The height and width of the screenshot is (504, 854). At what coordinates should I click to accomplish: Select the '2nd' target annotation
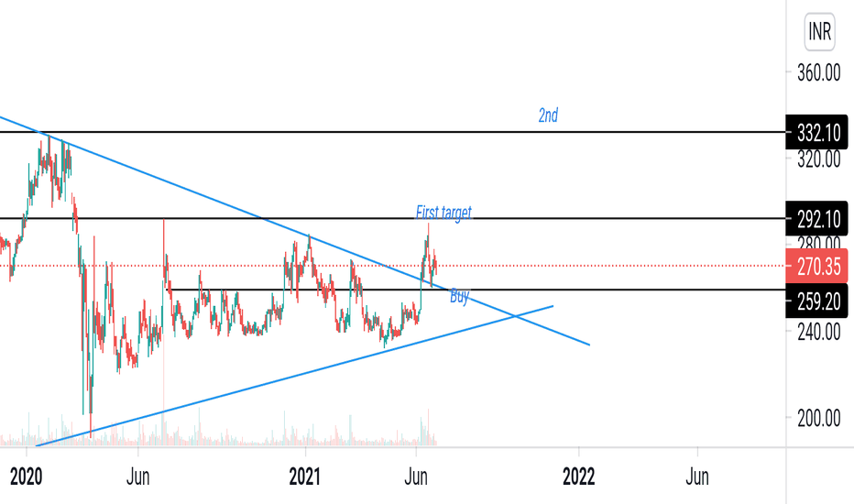548,115
